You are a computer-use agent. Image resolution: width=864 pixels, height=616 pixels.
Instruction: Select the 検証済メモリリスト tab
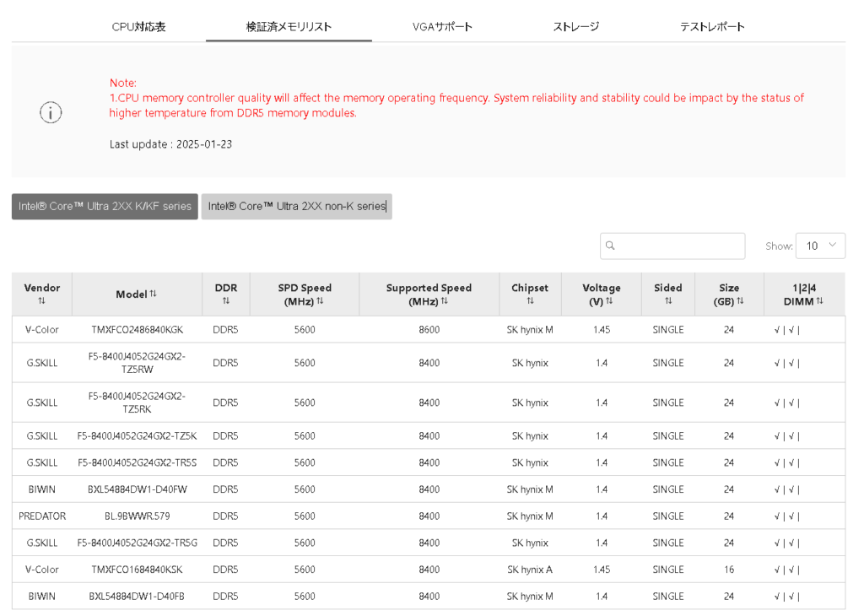(x=289, y=27)
